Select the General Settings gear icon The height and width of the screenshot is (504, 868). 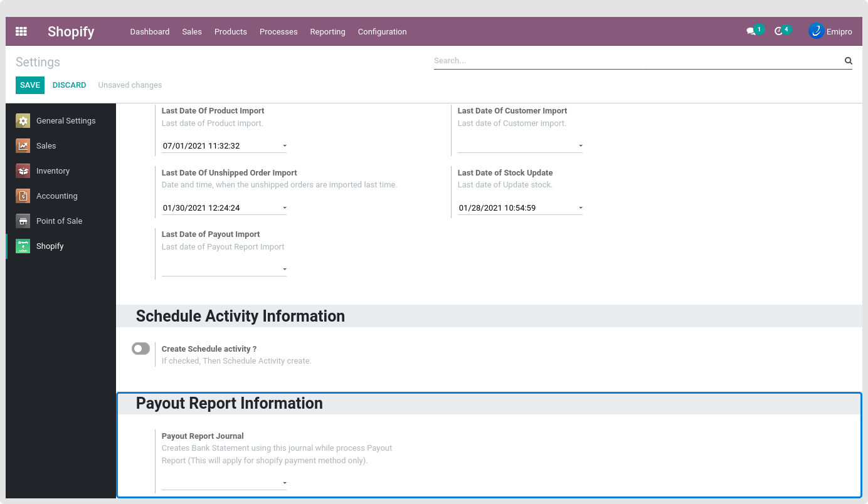click(23, 121)
